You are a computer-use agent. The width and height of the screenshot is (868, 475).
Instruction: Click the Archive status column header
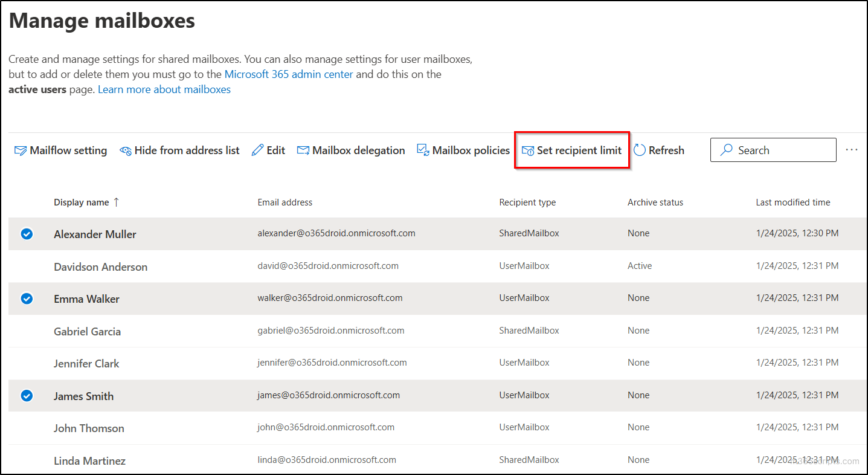(x=655, y=202)
